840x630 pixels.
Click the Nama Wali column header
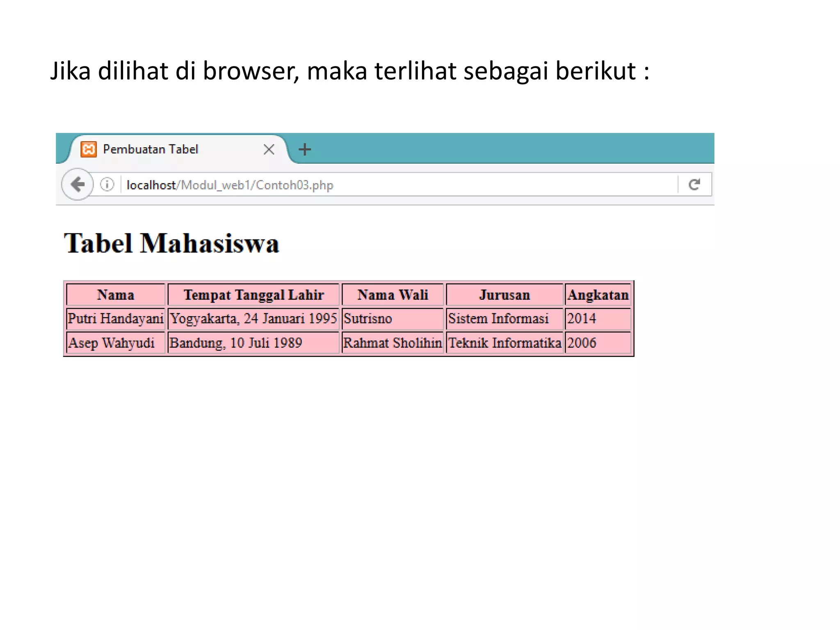393,294
